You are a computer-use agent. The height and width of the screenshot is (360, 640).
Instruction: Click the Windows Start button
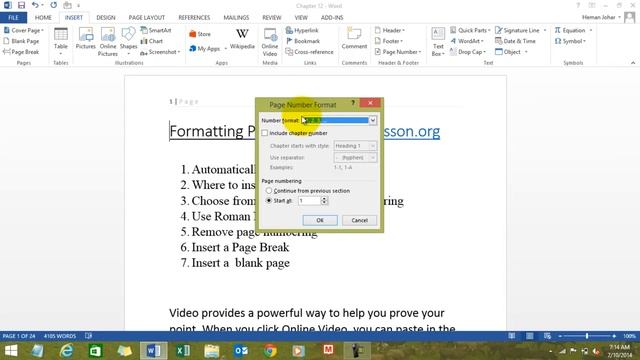point(11,351)
